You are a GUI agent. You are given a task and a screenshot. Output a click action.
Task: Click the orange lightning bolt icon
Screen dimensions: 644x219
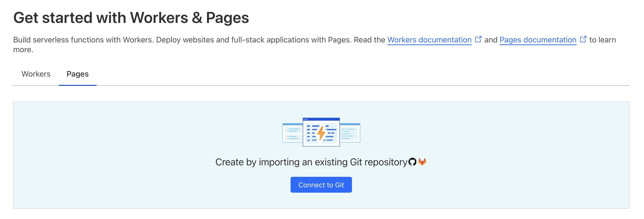coord(321,133)
